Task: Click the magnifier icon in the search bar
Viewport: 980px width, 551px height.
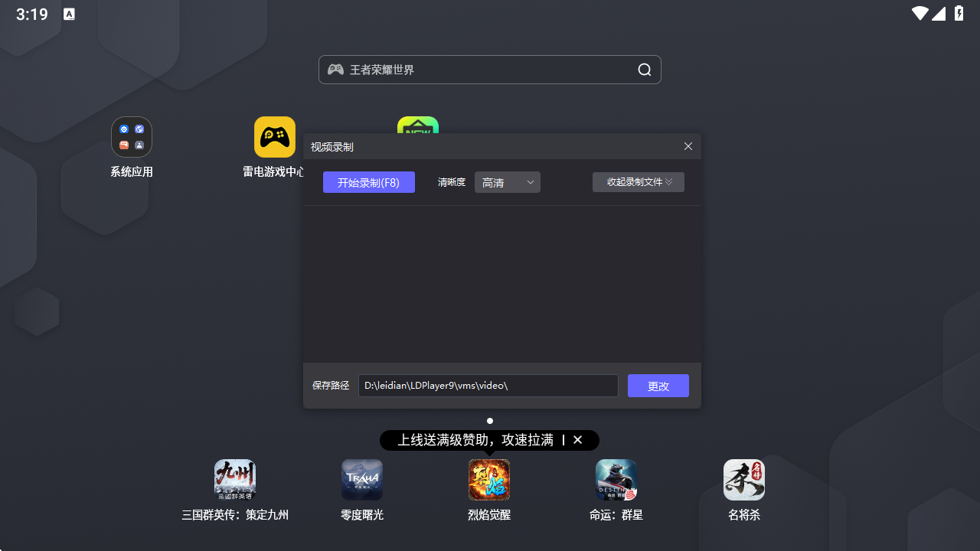Action: click(644, 70)
